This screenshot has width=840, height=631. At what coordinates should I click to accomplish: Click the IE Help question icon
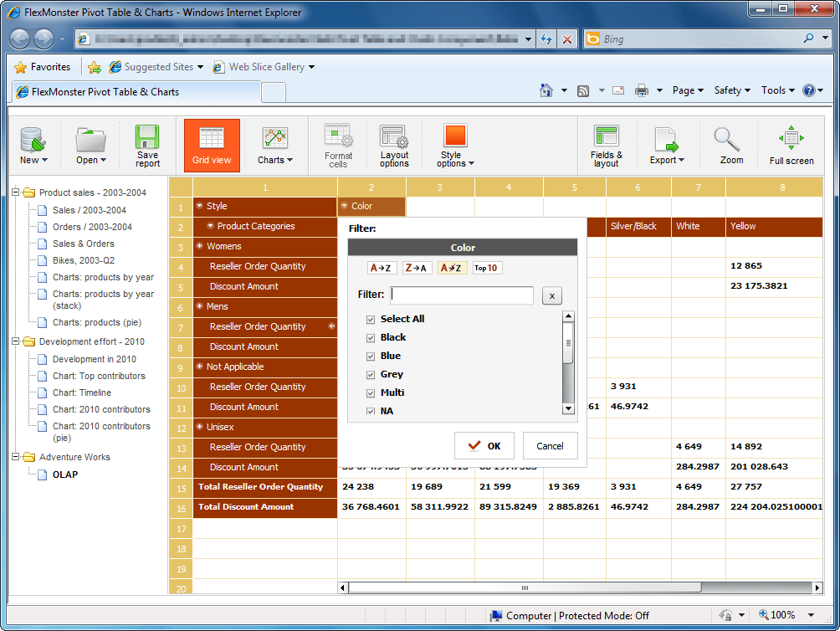coord(808,90)
